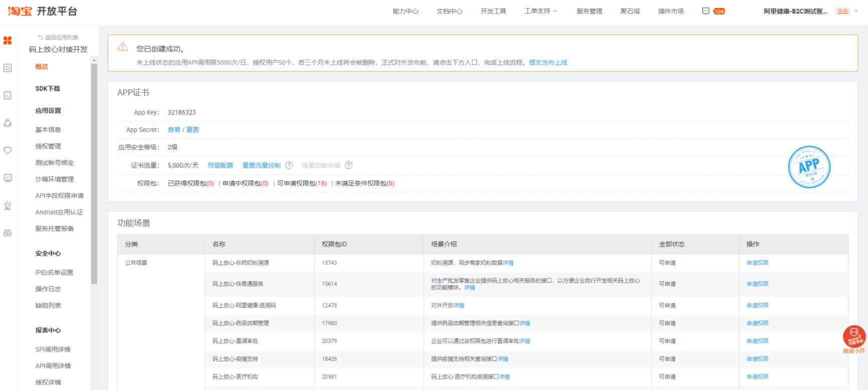Click 查看 link for App Secret
The image size is (868, 390).
click(174, 130)
